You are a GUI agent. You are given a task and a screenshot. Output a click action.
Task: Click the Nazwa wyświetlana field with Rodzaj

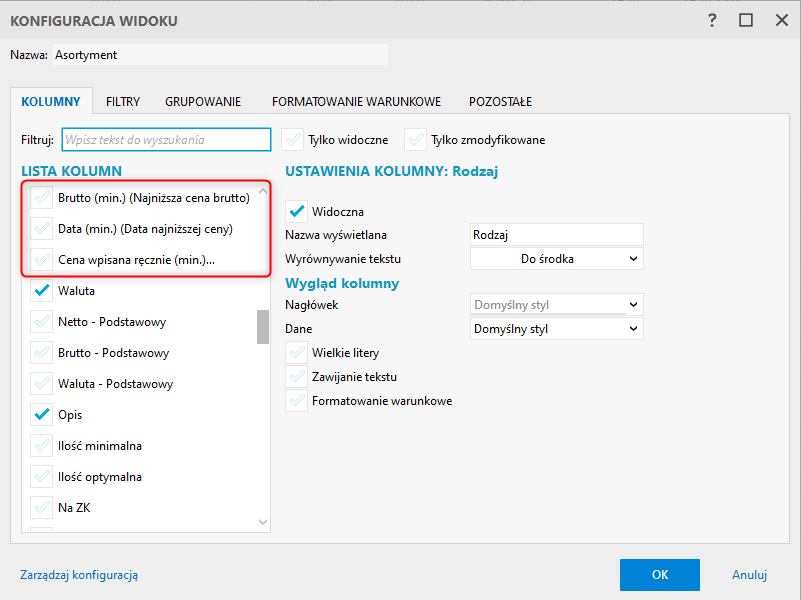[556, 235]
